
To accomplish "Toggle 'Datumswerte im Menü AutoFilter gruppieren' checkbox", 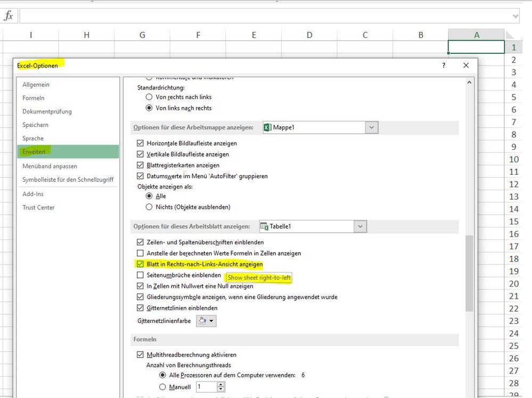I will pos(140,176).
